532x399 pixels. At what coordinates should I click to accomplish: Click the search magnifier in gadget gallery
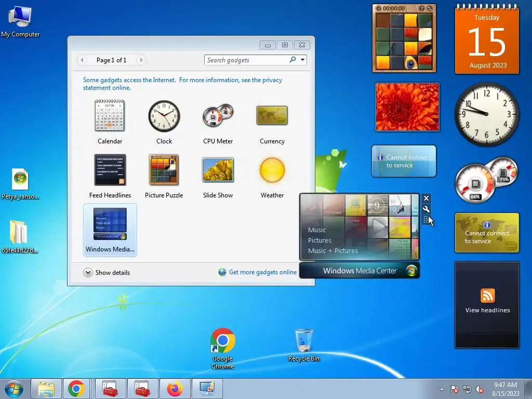click(292, 60)
